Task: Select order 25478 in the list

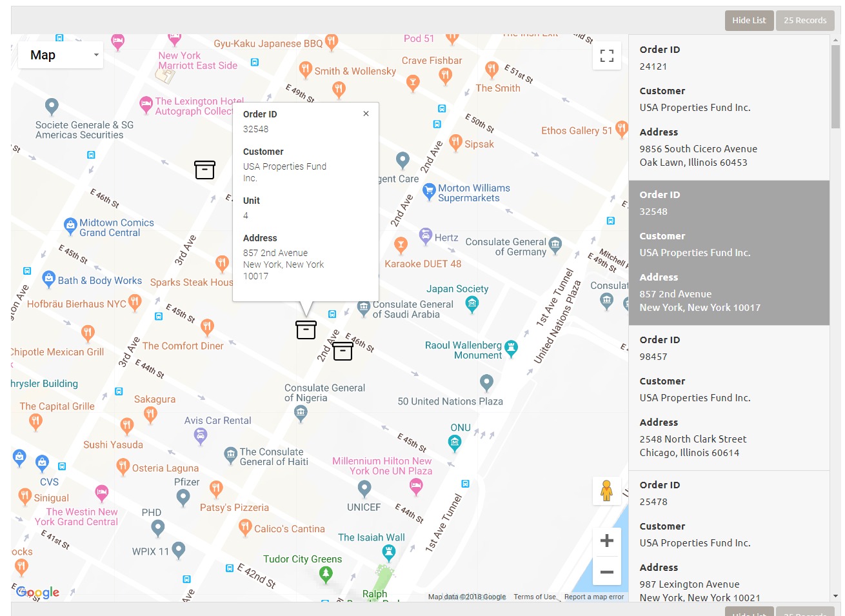Action: [729, 537]
